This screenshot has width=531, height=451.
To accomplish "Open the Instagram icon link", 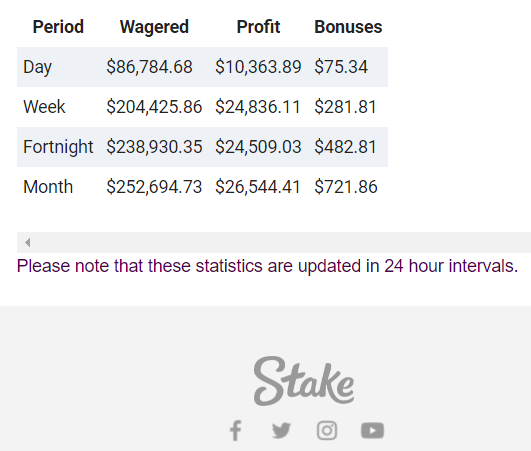I will click(x=327, y=431).
